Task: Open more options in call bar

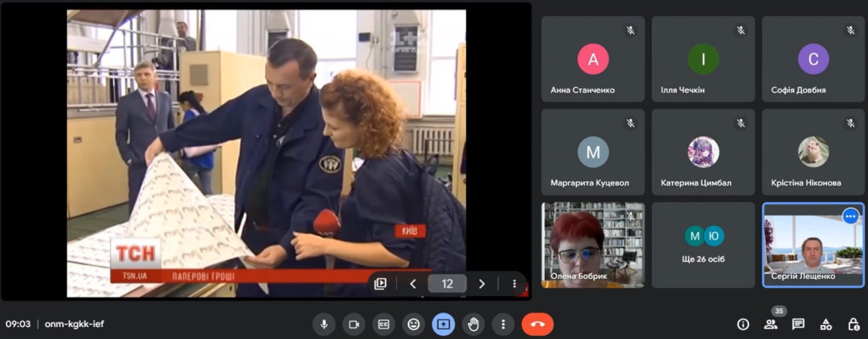Action: tap(503, 324)
